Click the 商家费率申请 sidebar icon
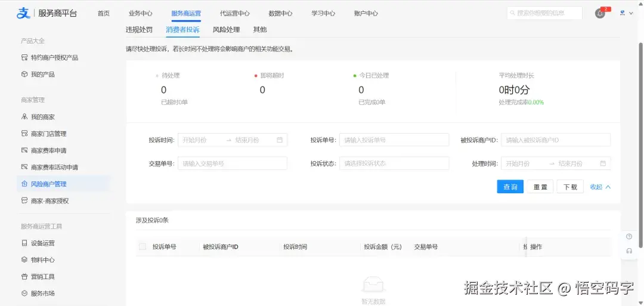 [24, 151]
